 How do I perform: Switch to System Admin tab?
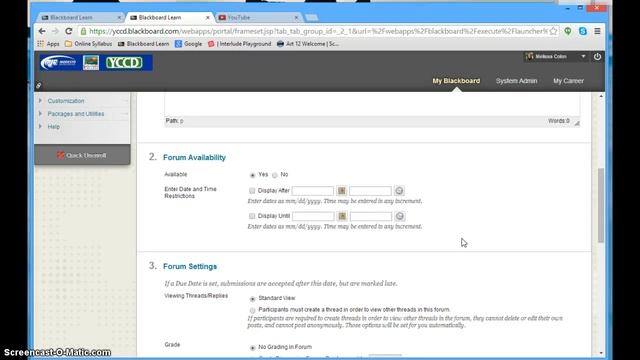(x=516, y=81)
